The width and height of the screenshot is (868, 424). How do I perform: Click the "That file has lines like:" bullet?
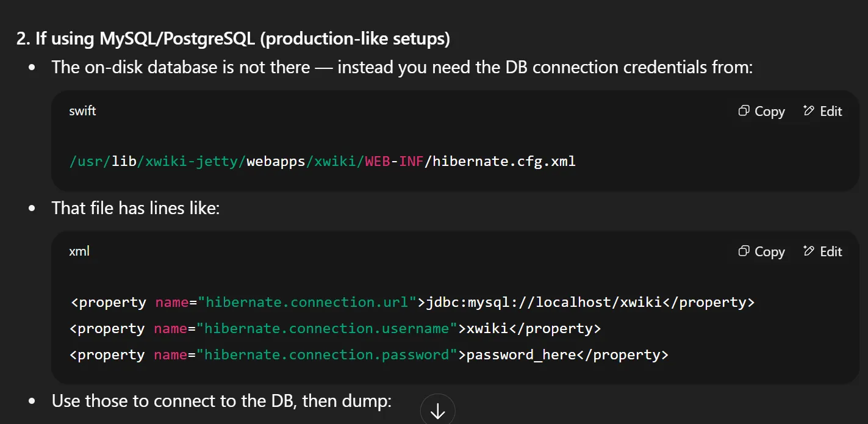[135, 208]
